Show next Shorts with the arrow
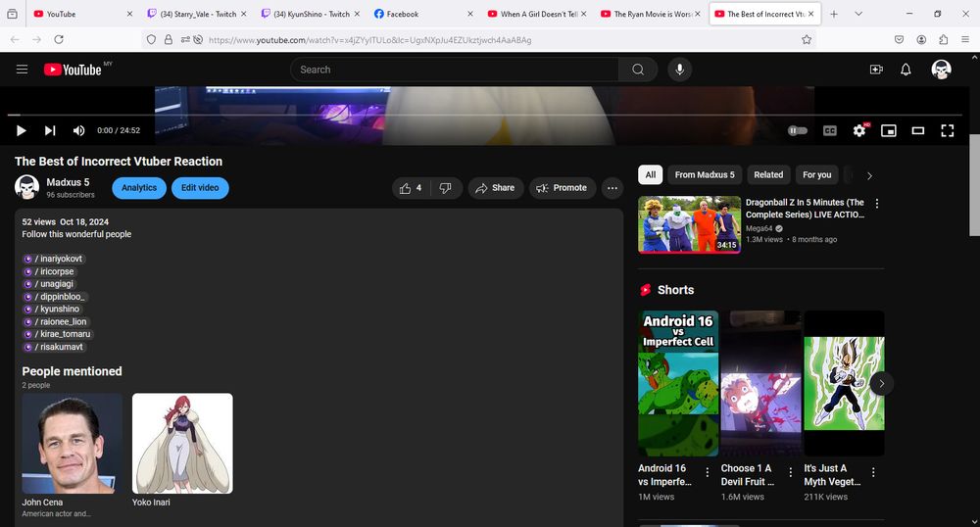The image size is (980, 527). point(881,383)
